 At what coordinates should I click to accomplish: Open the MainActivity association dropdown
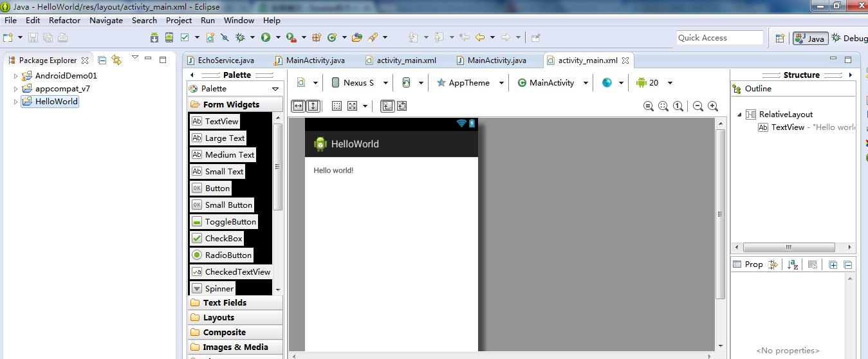point(553,82)
